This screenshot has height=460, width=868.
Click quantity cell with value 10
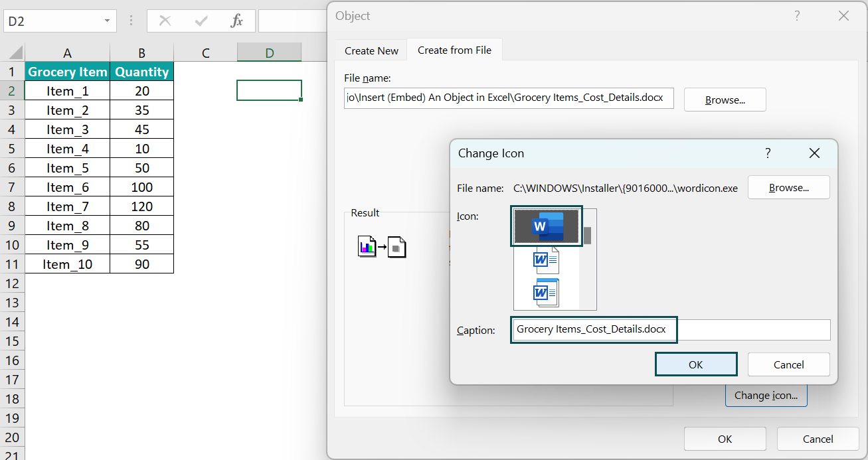tap(141, 149)
